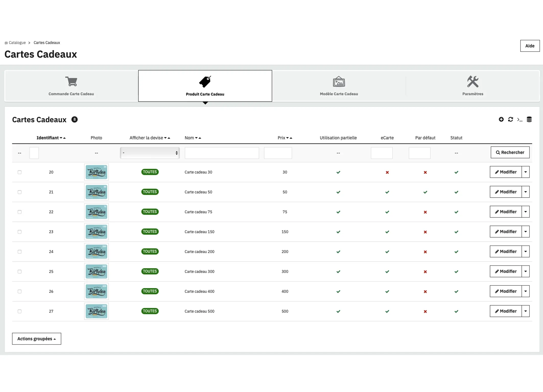
Task: Select the checkbox for gift card 23
Action: click(x=20, y=232)
